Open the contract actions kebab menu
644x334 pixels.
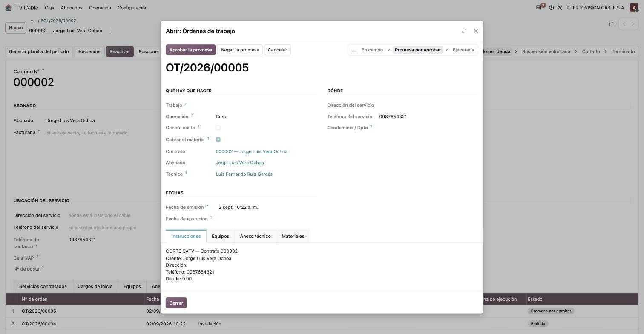pos(112,31)
